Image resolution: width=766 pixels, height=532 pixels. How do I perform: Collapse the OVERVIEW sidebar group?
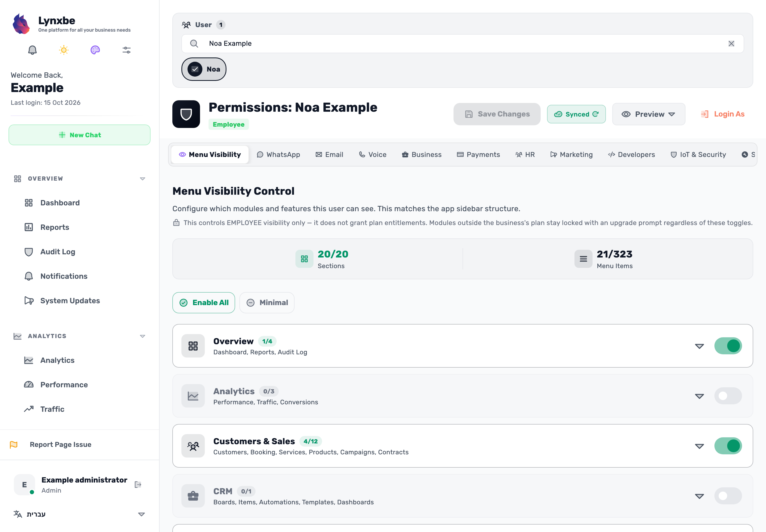142,179
